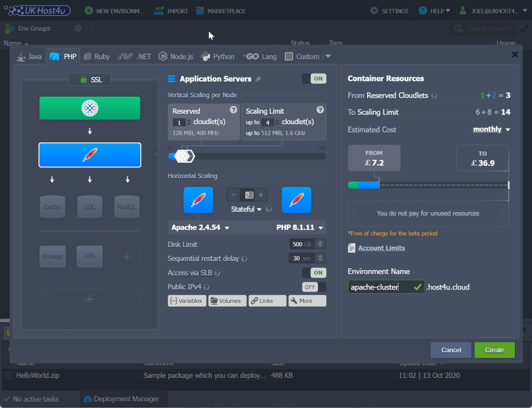Screen dimensions: 532x408
Task: Select the PHP tab
Action: [63, 56]
